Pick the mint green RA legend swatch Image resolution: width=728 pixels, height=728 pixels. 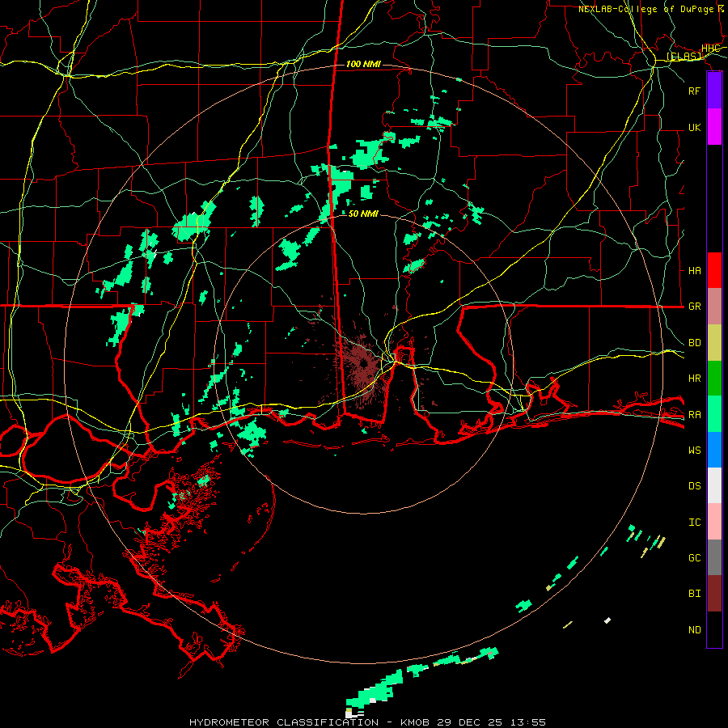click(x=714, y=414)
